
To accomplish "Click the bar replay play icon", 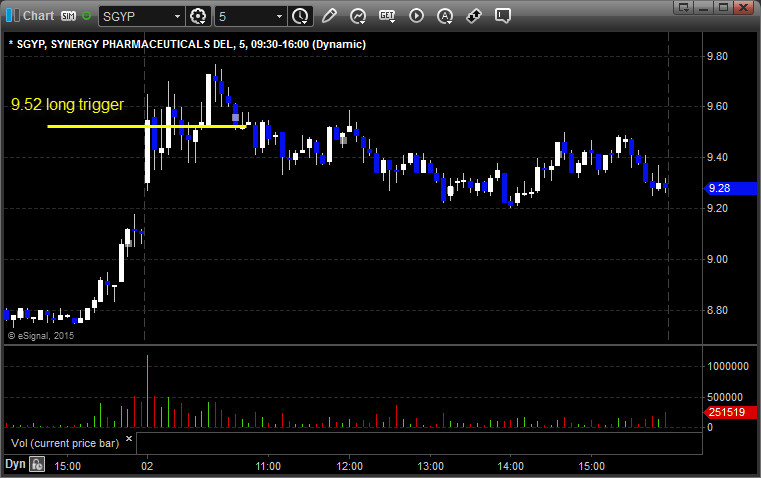I will click(x=416, y=16).
